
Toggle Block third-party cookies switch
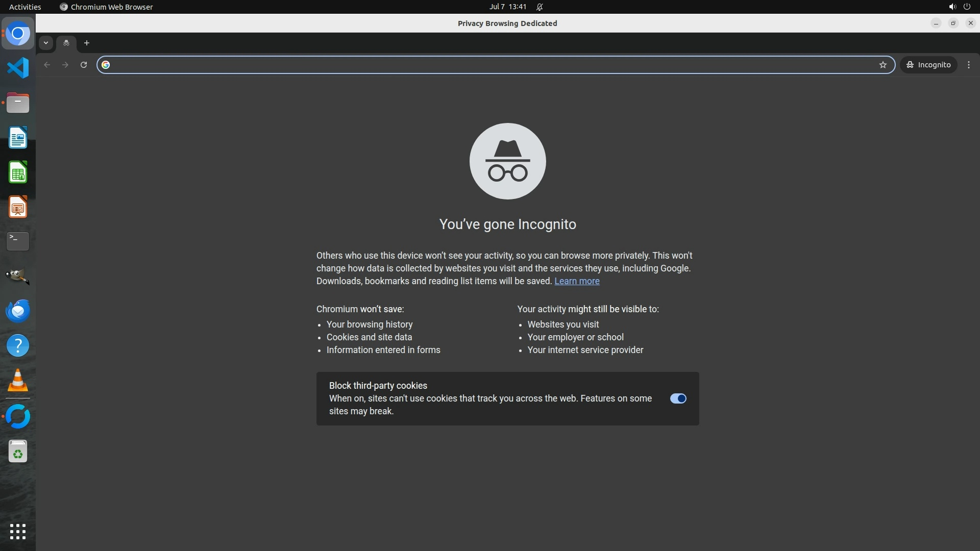(x=678, y=398)
